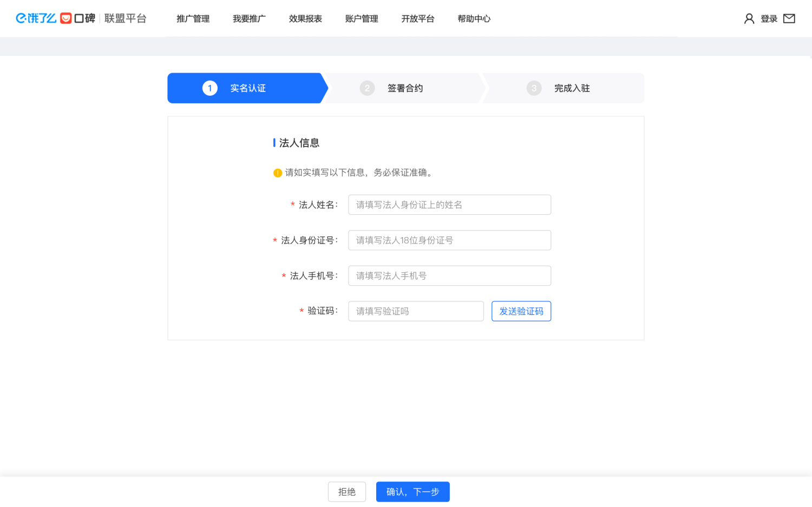
Task: Click the Ele.me logo
Action: [x=36, y=18]
